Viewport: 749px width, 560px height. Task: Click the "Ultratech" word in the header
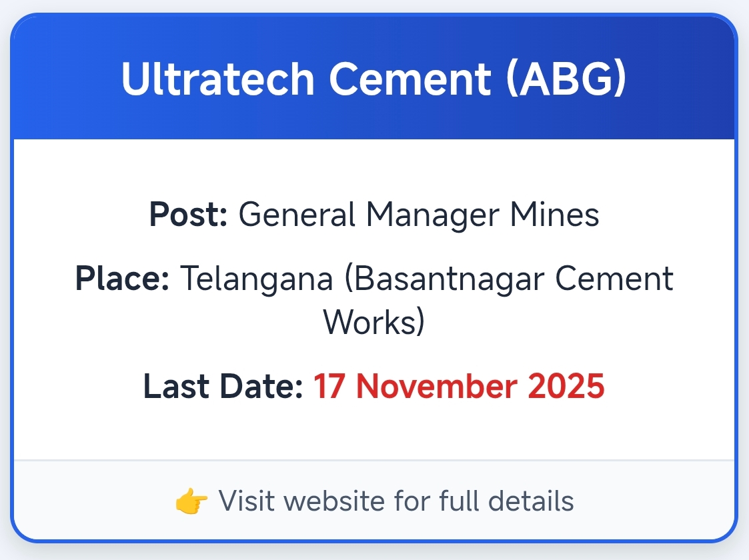point(217,79)
